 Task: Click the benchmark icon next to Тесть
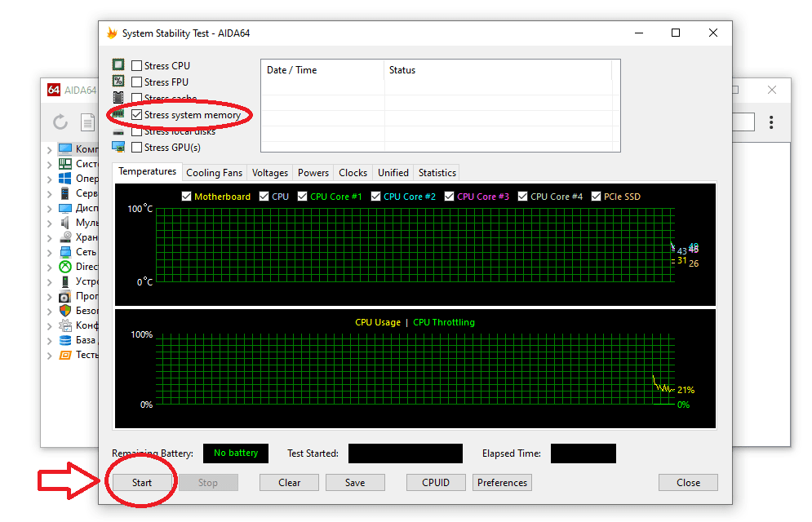tap(65, 355)
